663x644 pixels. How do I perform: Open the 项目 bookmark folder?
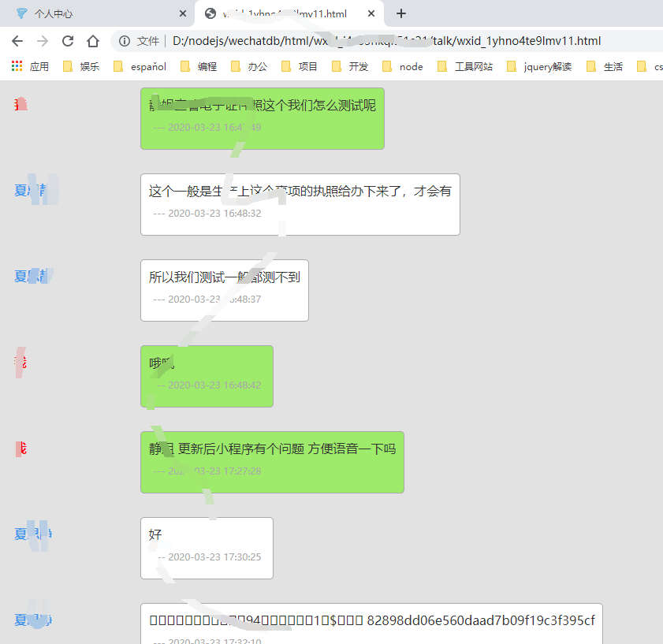299,66
